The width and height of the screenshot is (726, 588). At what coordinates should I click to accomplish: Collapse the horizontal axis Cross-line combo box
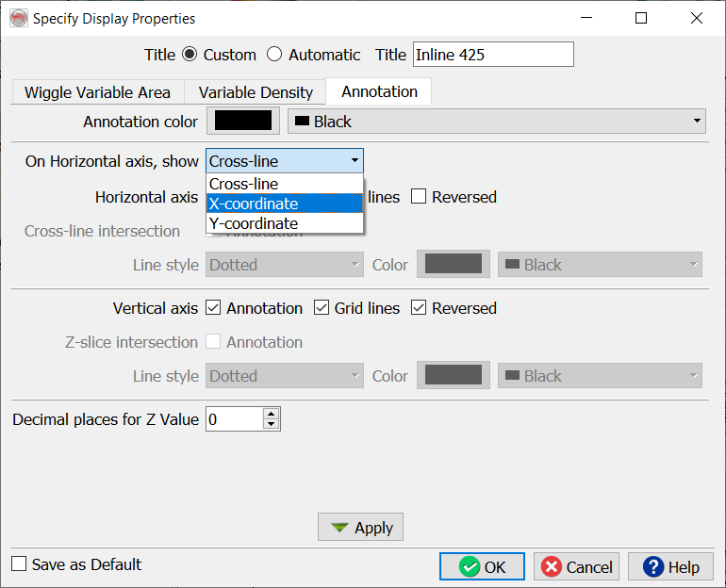284,161
